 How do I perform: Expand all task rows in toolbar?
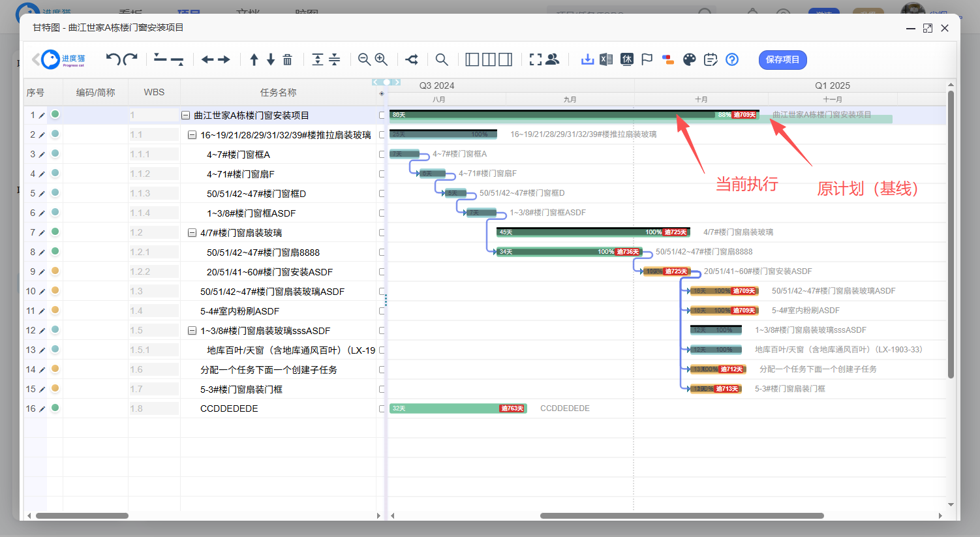pos(317,59)
